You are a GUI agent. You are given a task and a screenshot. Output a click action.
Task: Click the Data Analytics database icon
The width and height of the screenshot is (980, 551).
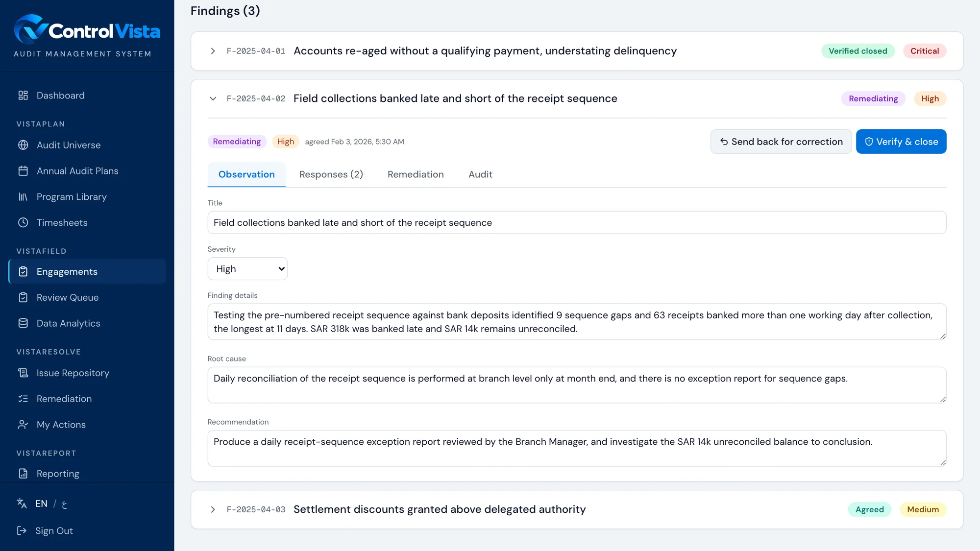pos(23,323)
